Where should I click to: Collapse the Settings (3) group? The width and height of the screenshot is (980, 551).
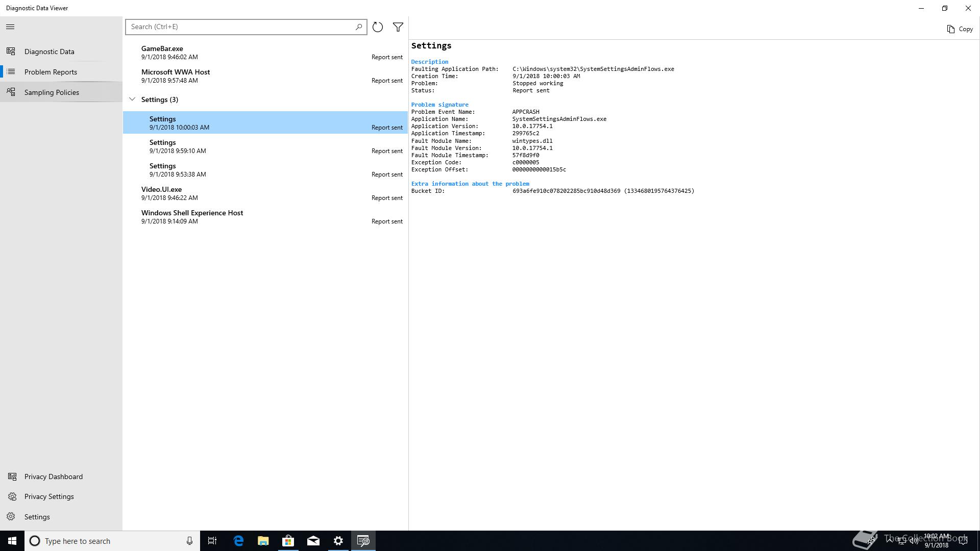click(132, 99)
